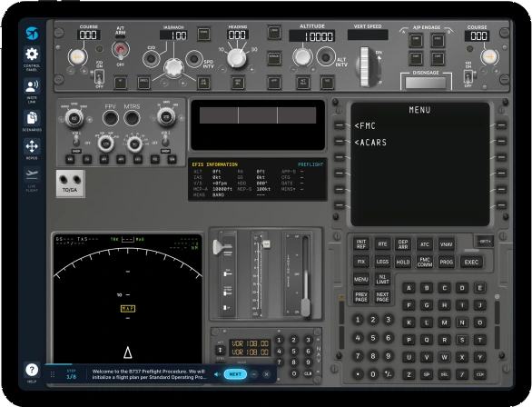532x407 pixels.
Task: Select the <ACARS line on the MENU page
Action: 370,143
